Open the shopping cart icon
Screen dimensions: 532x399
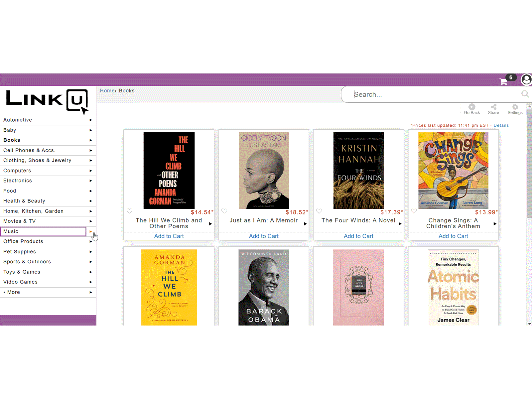point(503,81)
